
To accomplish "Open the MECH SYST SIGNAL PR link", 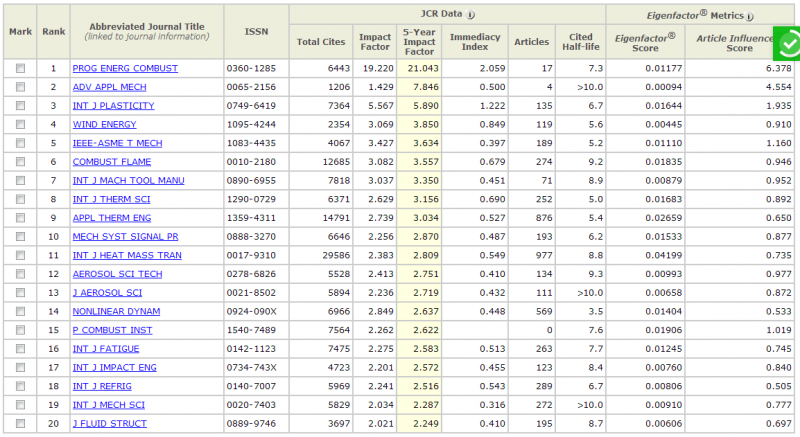I will (125, 236).
